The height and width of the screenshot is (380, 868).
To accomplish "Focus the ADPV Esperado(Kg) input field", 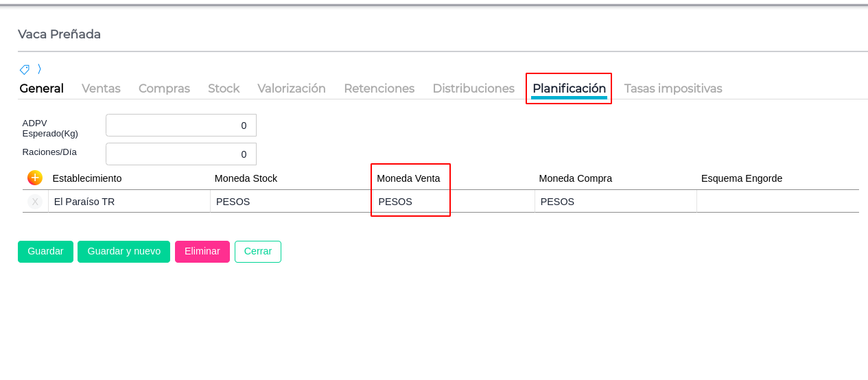I will (181, 126).
